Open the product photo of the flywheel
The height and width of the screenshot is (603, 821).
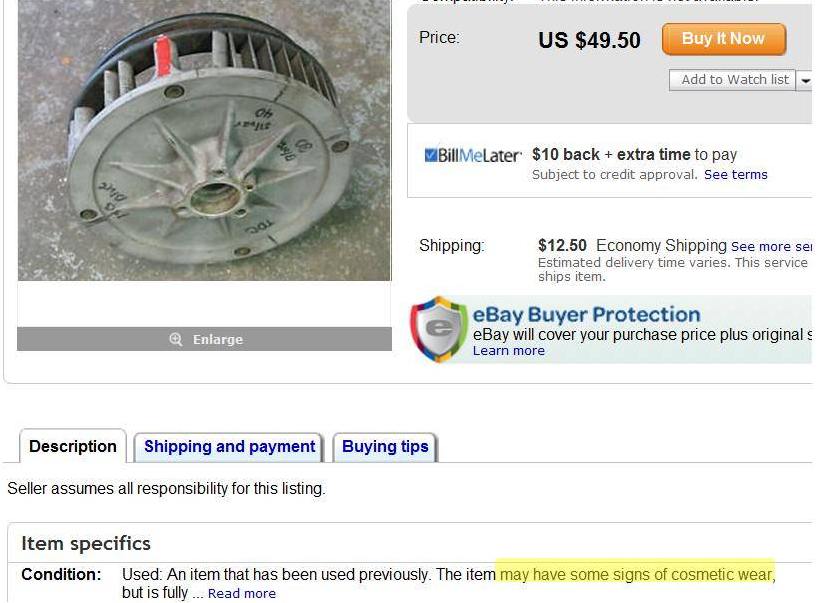204,140
